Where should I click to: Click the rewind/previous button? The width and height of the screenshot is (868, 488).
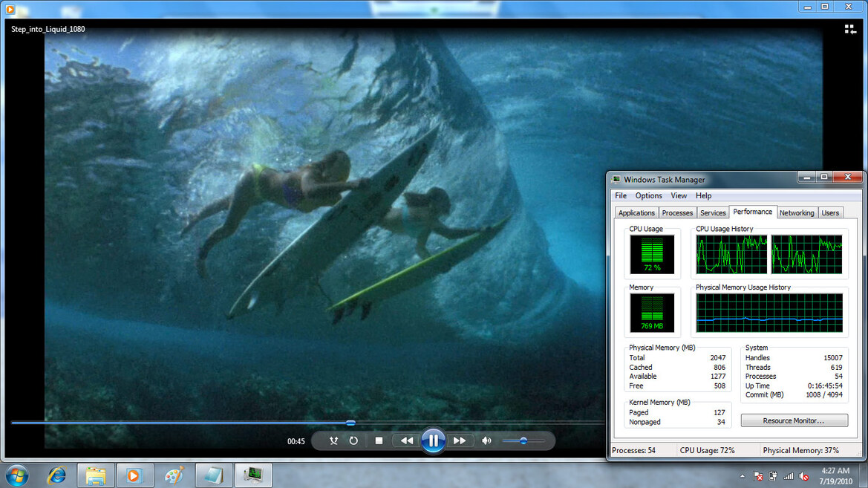[406, 441]
